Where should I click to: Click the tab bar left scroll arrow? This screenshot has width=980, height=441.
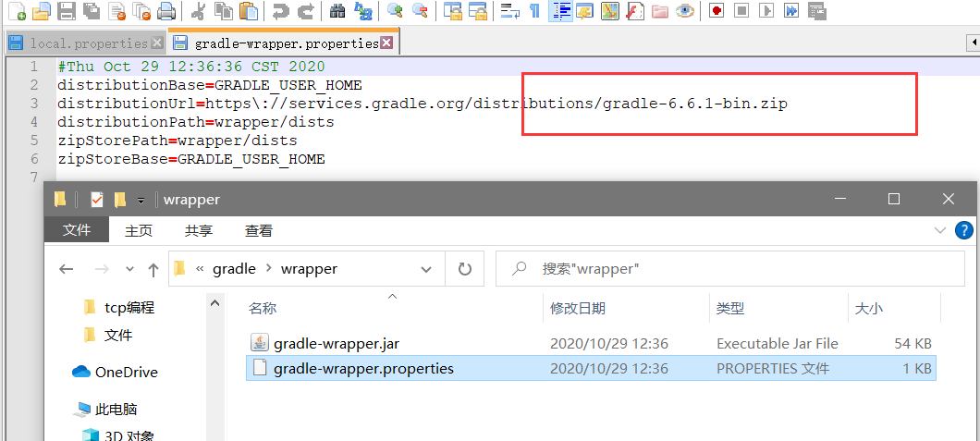(974, 43)
